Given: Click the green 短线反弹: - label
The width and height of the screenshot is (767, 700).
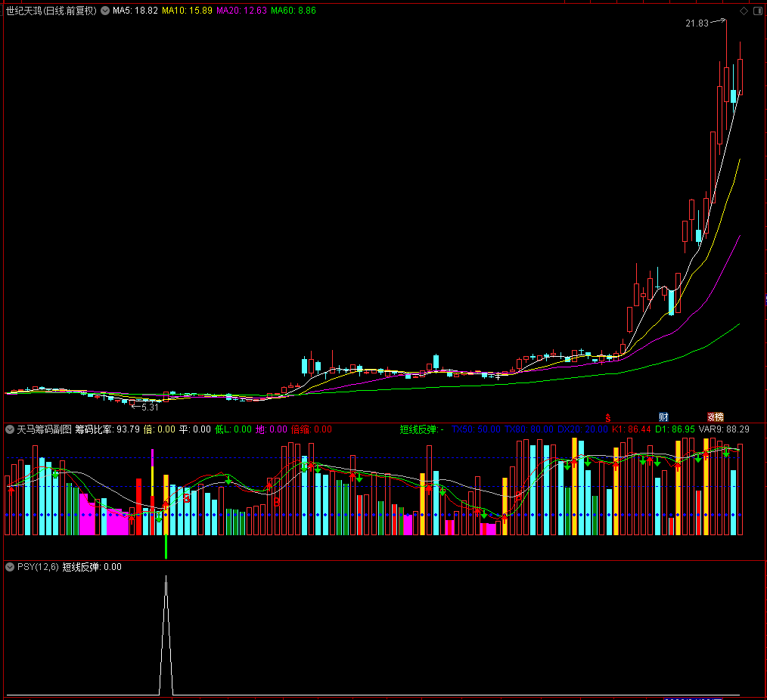Looking at the screenshot, I should point(421,429).
